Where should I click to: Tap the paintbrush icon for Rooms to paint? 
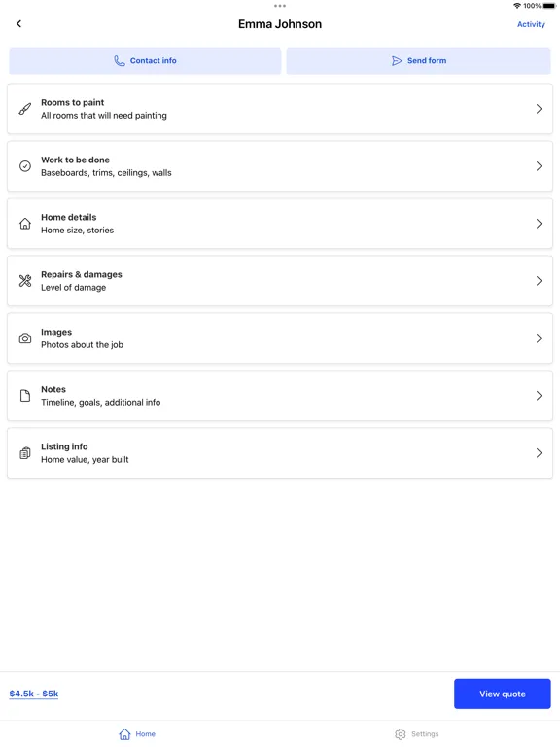pos(25,109)
